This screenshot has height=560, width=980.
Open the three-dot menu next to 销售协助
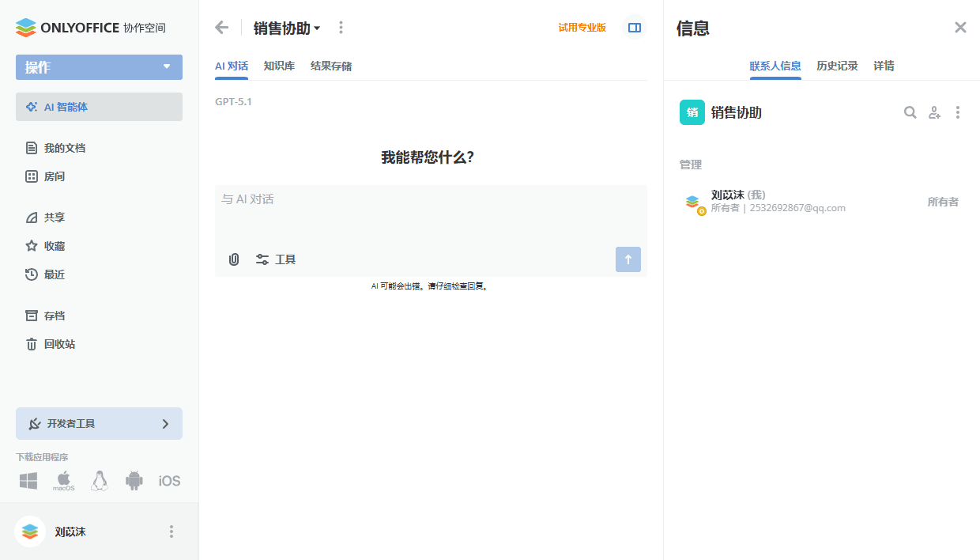click(x=341, y=27)
